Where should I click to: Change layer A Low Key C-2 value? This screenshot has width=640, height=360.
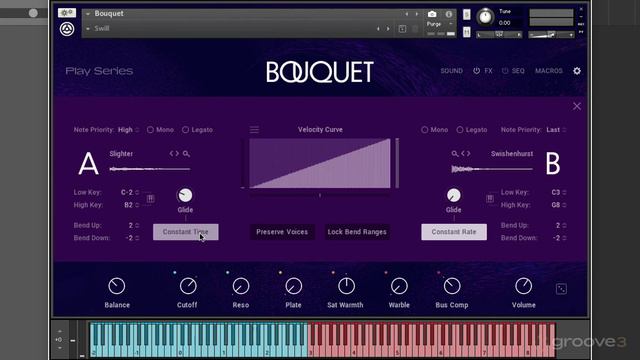pos(129,192)
